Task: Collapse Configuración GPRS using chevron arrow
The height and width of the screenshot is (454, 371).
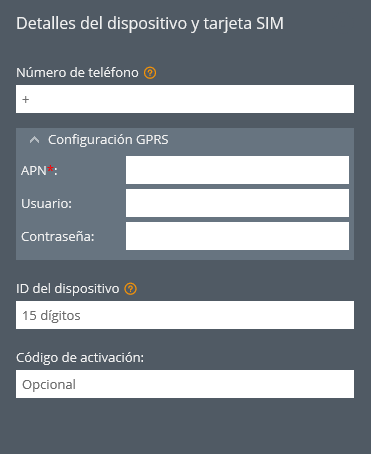Action: coord(34,140)
